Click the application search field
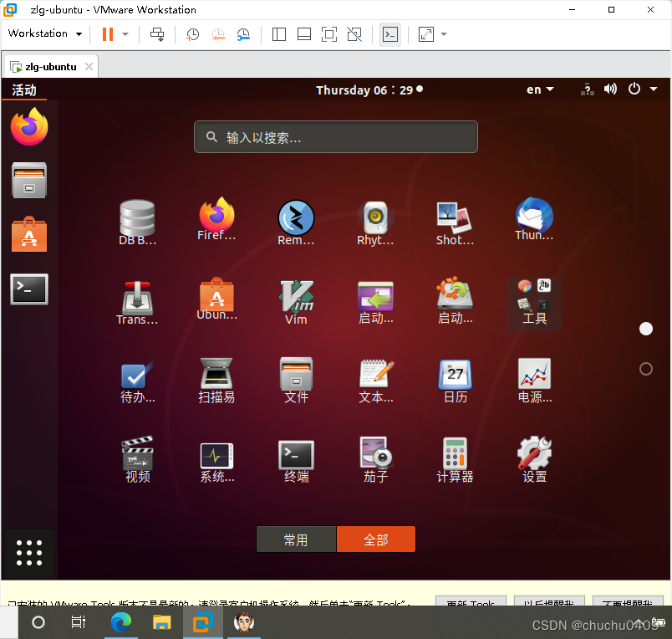This screenshot has width=672, height=639. (336, 137)
